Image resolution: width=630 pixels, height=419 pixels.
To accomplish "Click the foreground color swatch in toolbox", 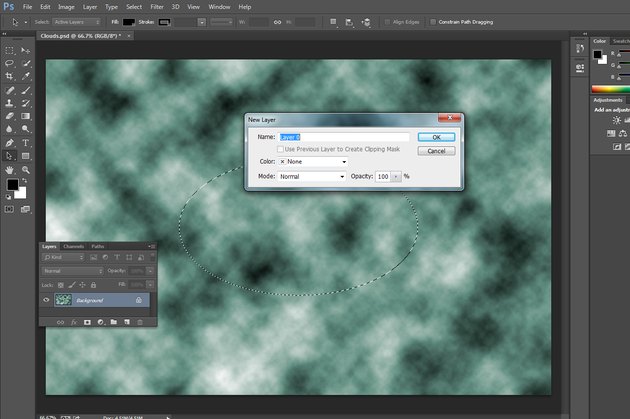I will 12,184.
